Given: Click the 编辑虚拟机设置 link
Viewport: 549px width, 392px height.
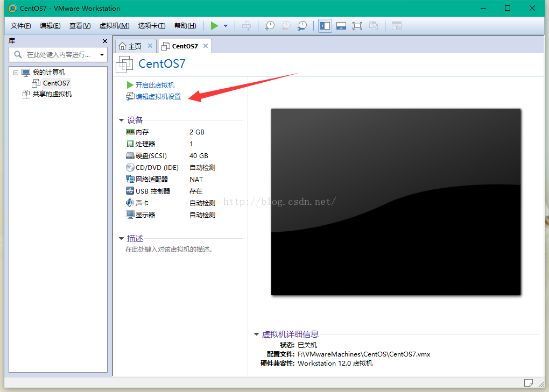Looking at the screenshot, I should pyautogui.click(x=158, y=96).
